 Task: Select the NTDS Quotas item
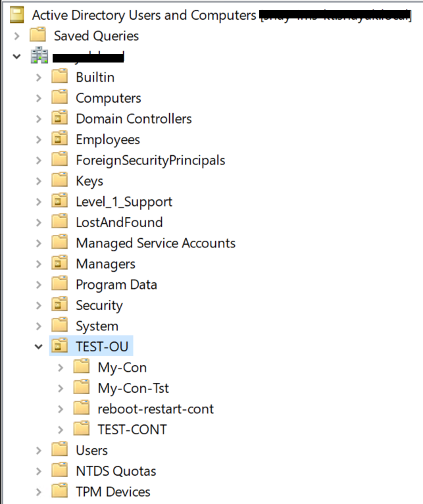(x=116, y=471)
